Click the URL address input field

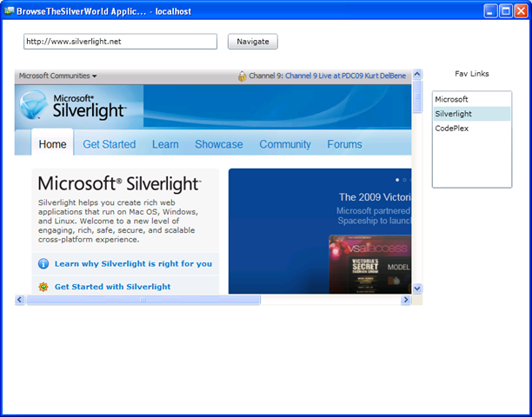click(x=120, y=42)
